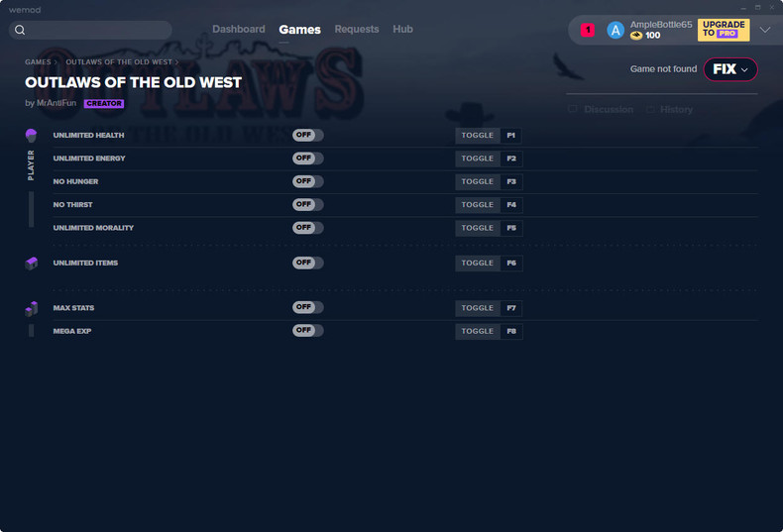Image resolution: width=783 pixels, height=532 pixels.
Task: Open the Hub tab
Action: 402,29
